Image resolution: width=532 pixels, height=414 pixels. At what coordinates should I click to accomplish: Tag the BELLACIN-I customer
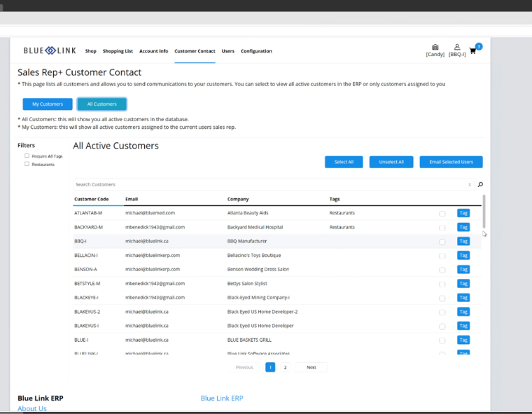tap(463, 256)
